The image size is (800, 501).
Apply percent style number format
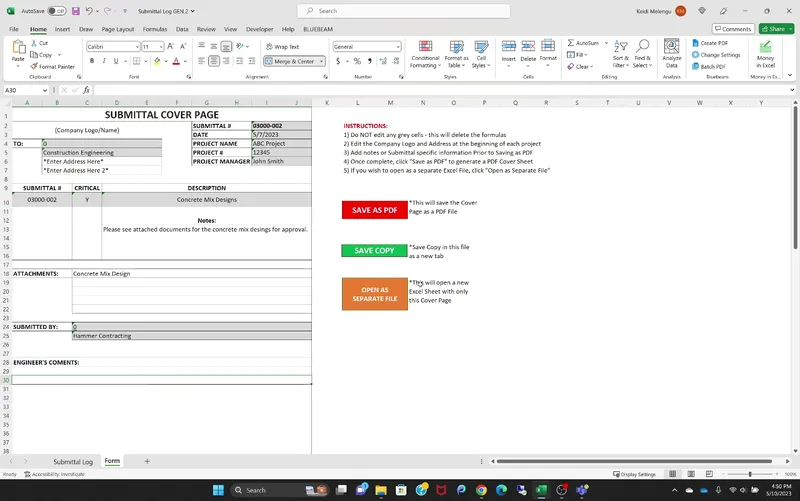[x=357, y=61]
